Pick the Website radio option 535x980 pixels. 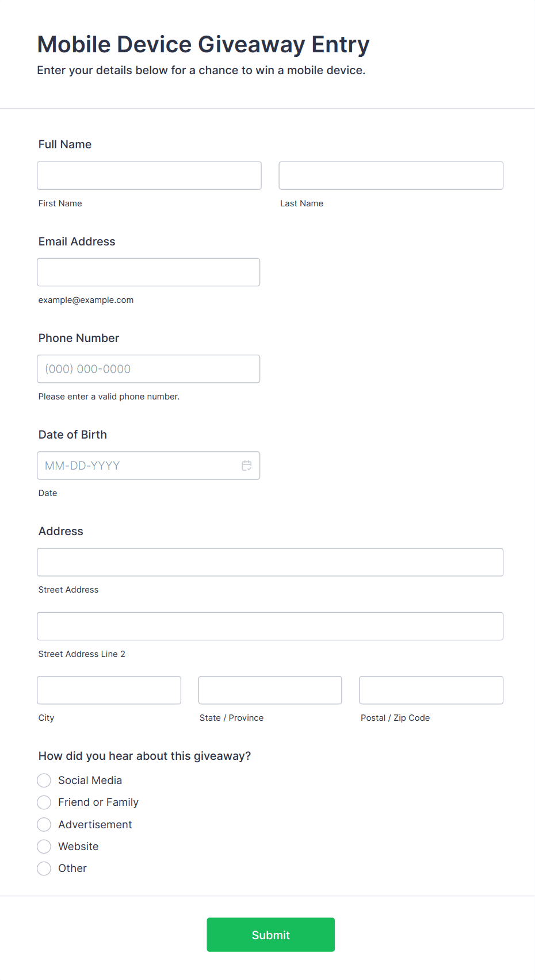click(x=44, y=847)
